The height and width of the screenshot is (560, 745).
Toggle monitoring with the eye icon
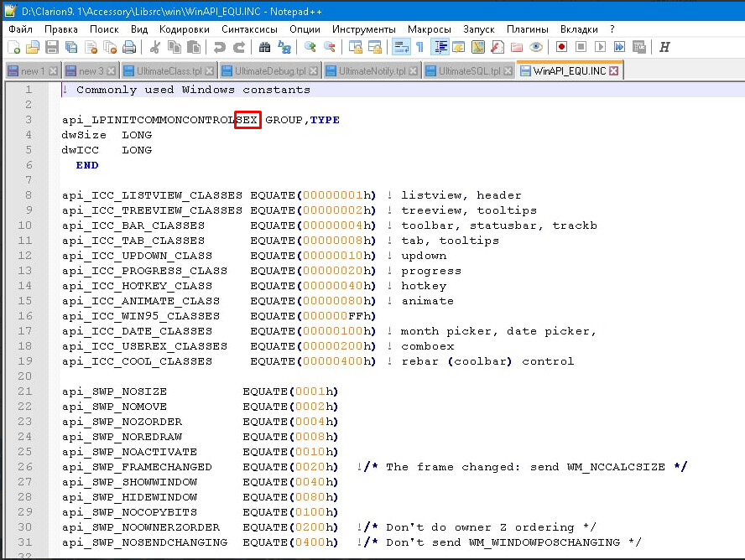(x=536, y=47)
